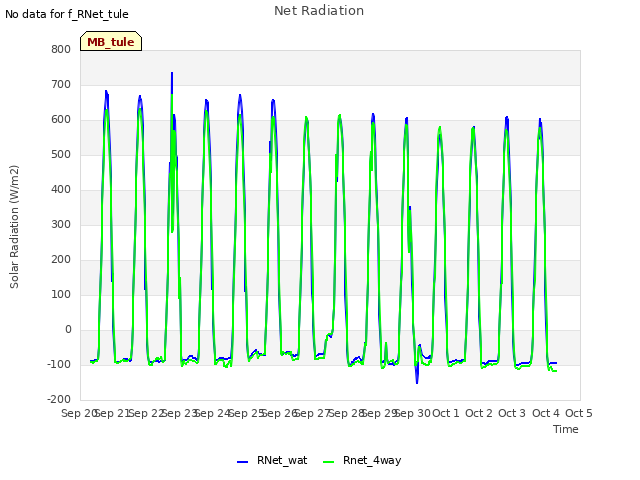Click the 200 y-axis tick label

61,260
